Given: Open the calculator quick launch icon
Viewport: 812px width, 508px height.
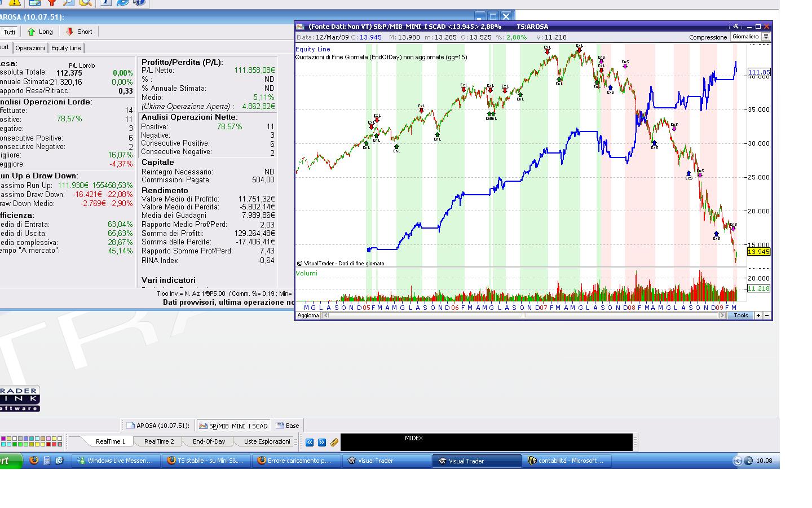Looking at the screenshot, I should (x=47, y=461).
